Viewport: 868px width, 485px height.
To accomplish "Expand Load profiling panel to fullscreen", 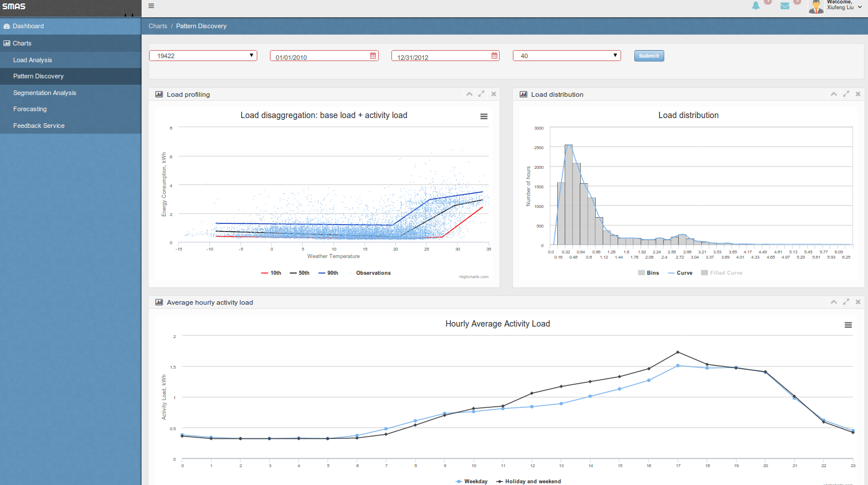I will click(x=481, y=94).
